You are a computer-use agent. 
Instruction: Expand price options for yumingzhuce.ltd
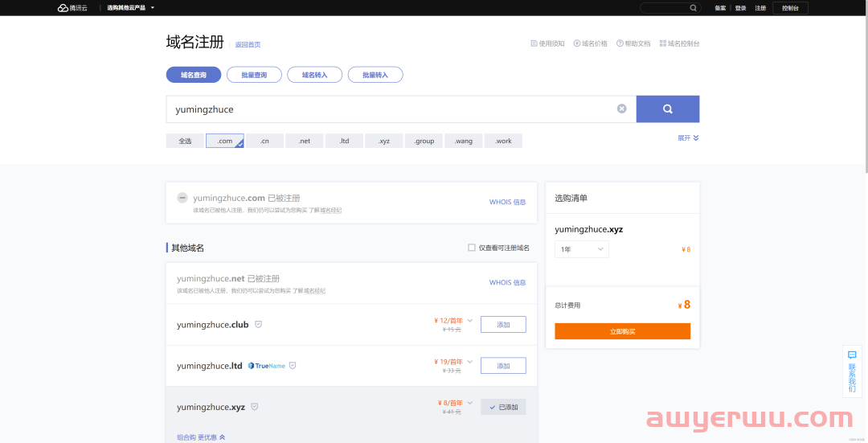pos(470,362)
